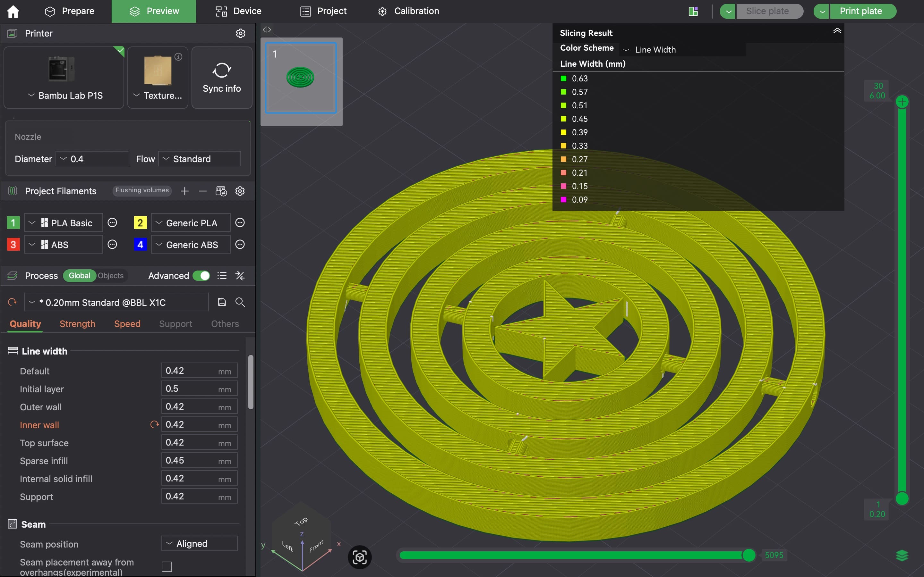Select plate 1 thumbnail
Screen dimensions: 924x577
point(301,78)
